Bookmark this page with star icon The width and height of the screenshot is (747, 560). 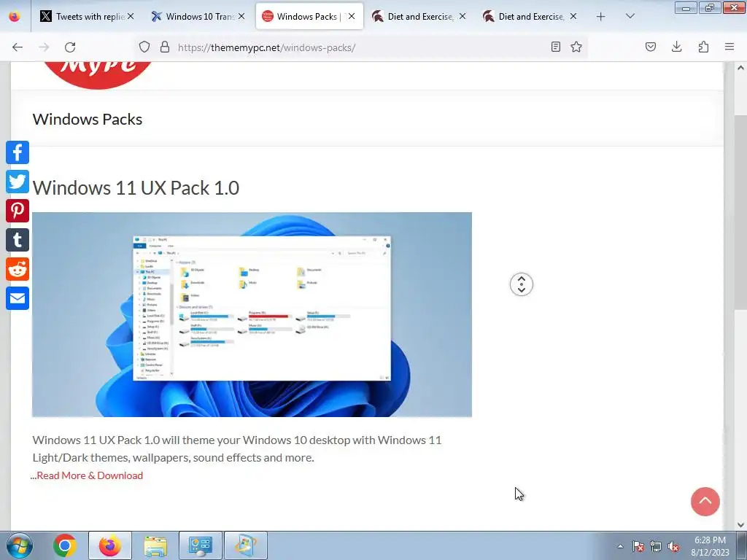(x=576, y=47)
